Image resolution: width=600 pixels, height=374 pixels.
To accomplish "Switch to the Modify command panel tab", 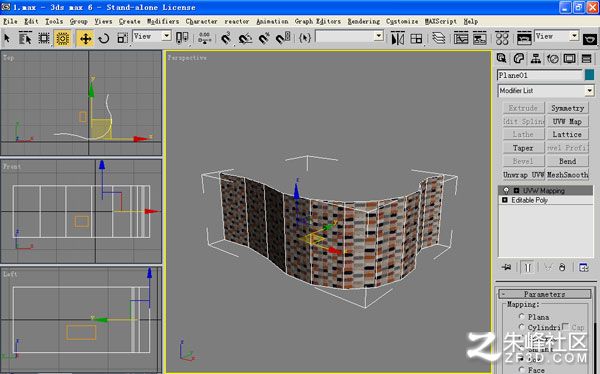I will (x=519, y=58).
